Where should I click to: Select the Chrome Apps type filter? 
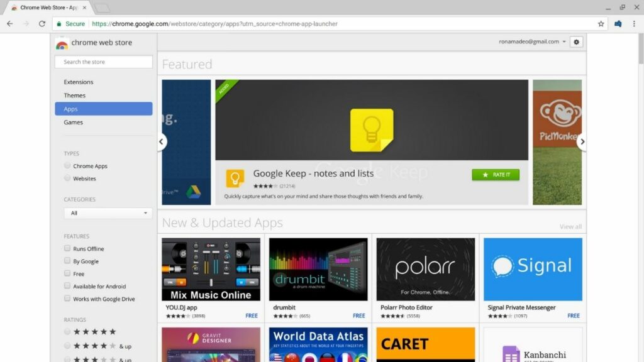67,165
